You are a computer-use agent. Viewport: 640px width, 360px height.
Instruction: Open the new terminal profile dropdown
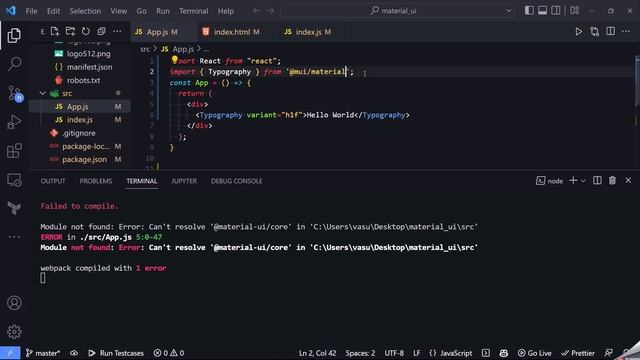click(583, 181)
